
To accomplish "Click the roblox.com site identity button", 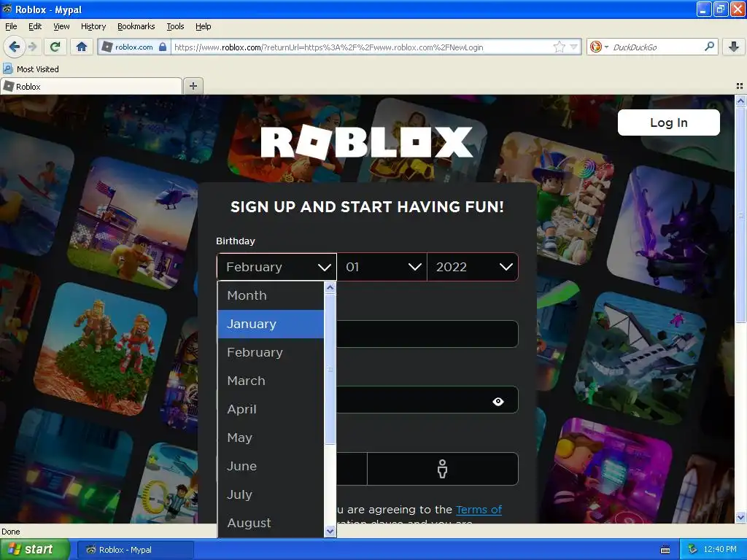I will (134, 47).
